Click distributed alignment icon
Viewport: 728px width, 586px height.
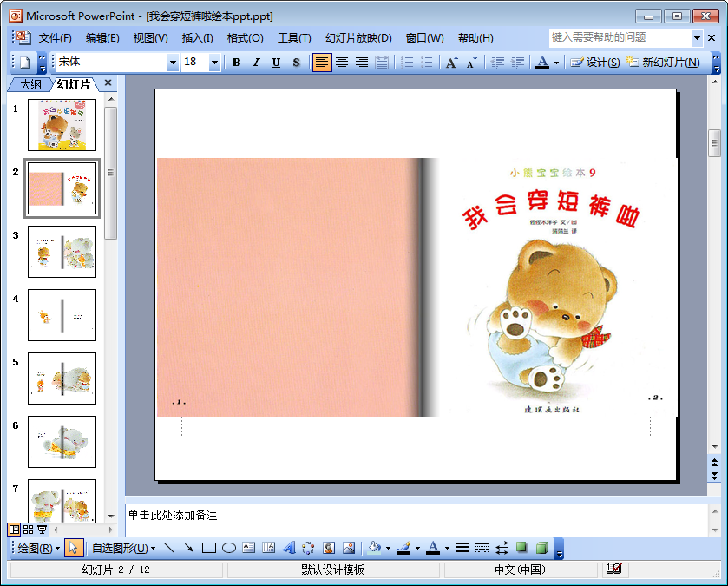pos(382,63)
